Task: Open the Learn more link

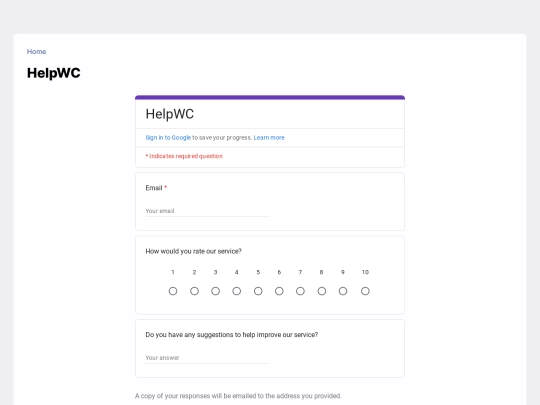Action: tap(269, 138)
